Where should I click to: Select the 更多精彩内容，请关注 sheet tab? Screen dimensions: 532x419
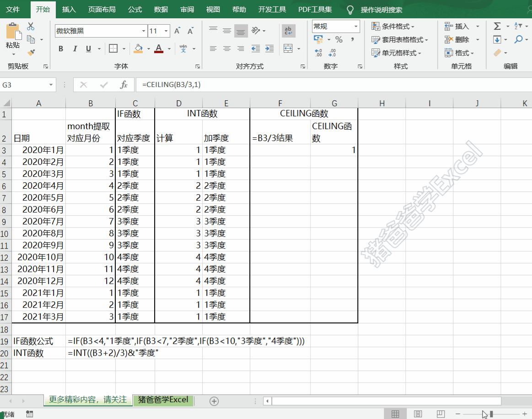[x=88, y=400]
